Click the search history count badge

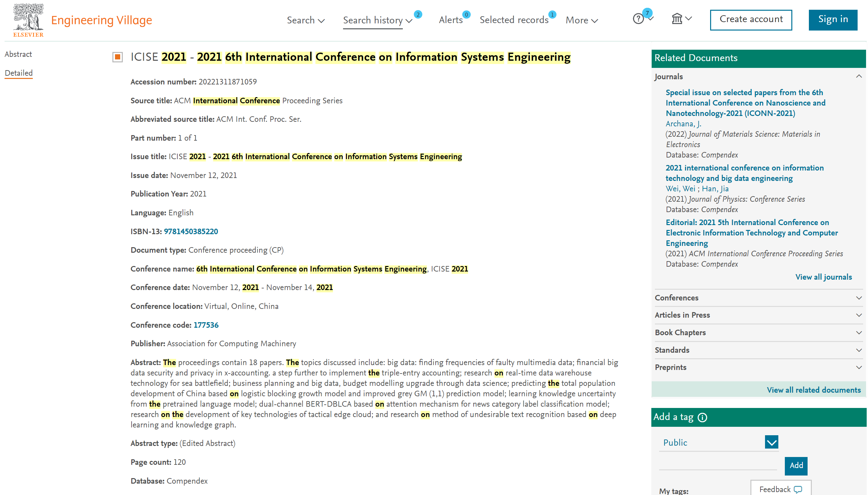click(x=418, y=15)
